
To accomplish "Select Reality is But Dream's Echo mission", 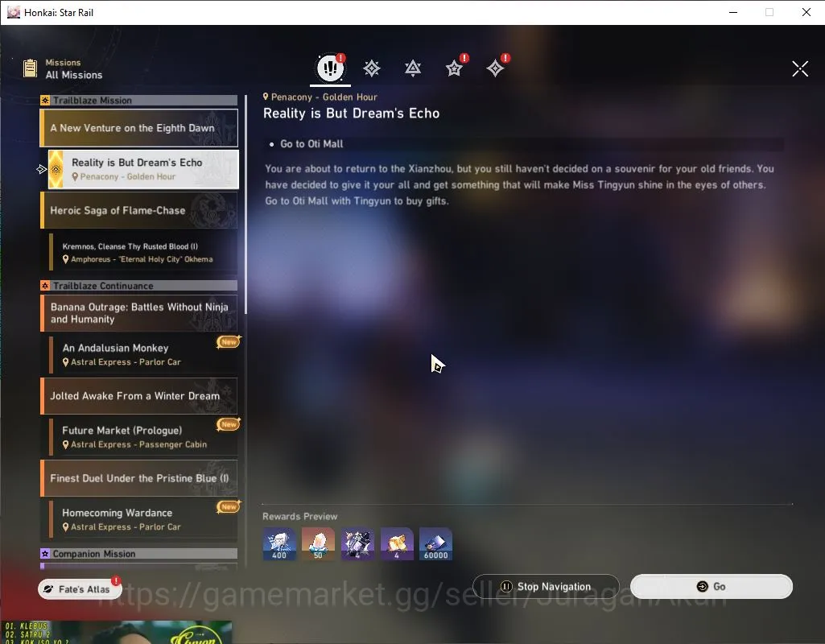I will point(143,169).
